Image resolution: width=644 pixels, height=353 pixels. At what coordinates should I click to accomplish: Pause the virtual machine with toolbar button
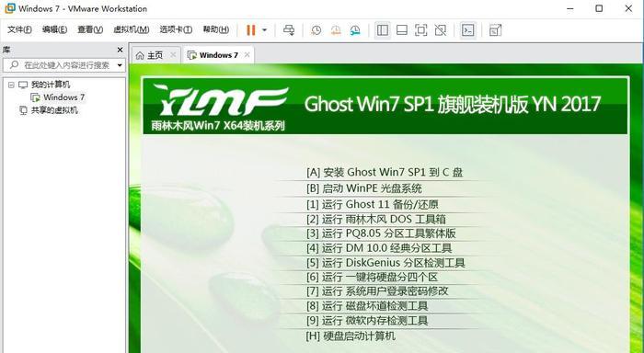point(250,30)
